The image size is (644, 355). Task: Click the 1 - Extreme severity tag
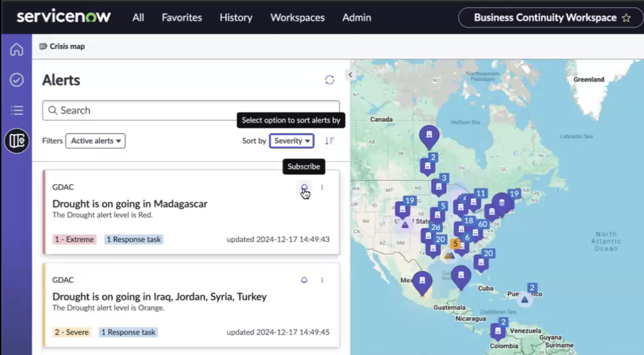74,239
